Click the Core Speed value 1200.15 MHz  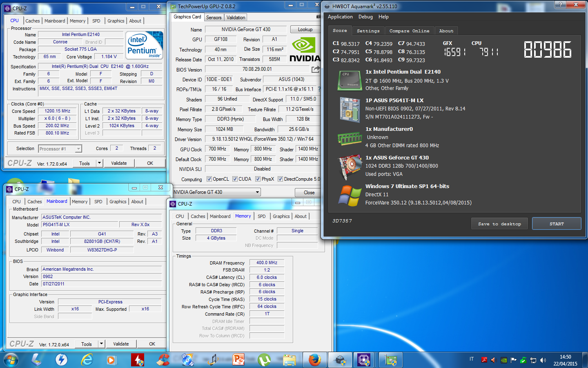[x=58, y=111]
